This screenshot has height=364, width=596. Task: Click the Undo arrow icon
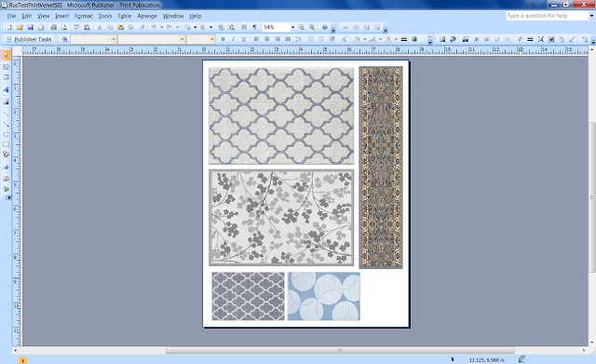pos(154,27)
